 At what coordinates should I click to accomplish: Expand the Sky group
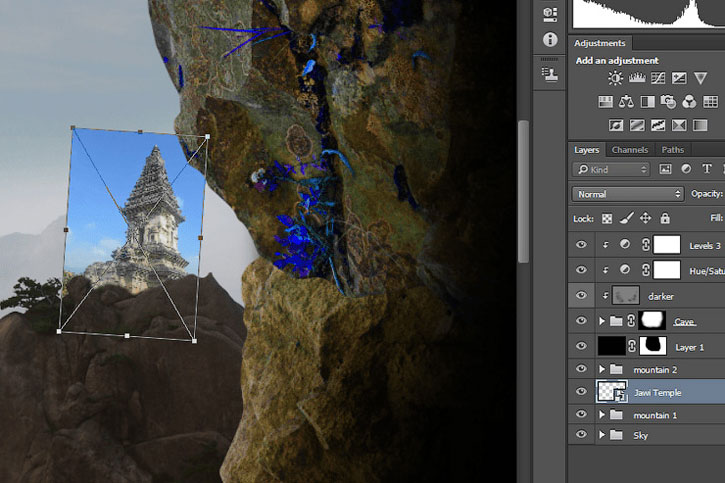click(602, 434)
